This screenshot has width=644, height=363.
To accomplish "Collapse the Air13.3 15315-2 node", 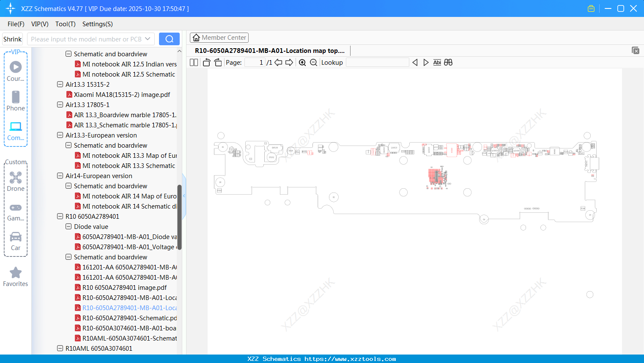I will click(60, 84).
